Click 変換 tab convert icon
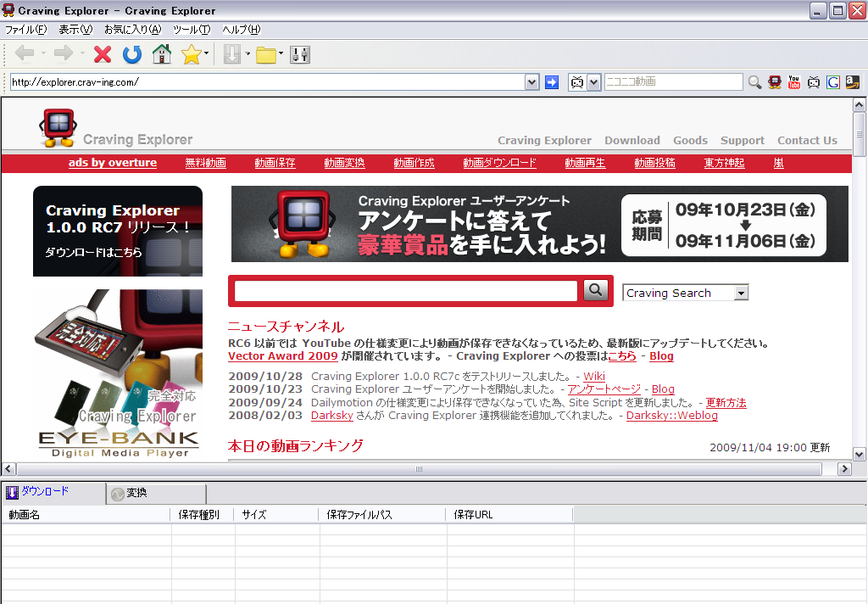The image size is (868, 604). coord(117,494)
